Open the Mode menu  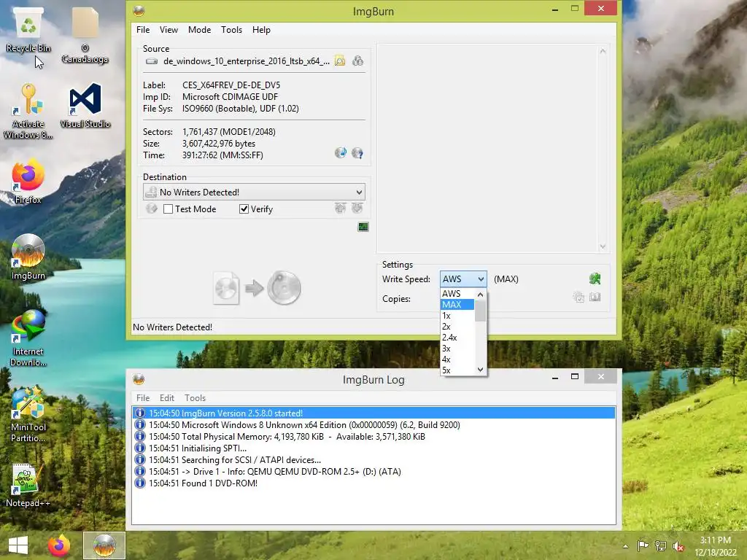(199, 29)
